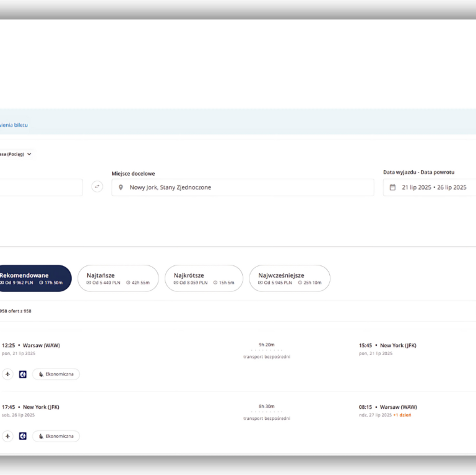The height and width of the screenshot is (475, 476).
Task: Click the swap origin and destination icon
Action: tap(97, 187)
